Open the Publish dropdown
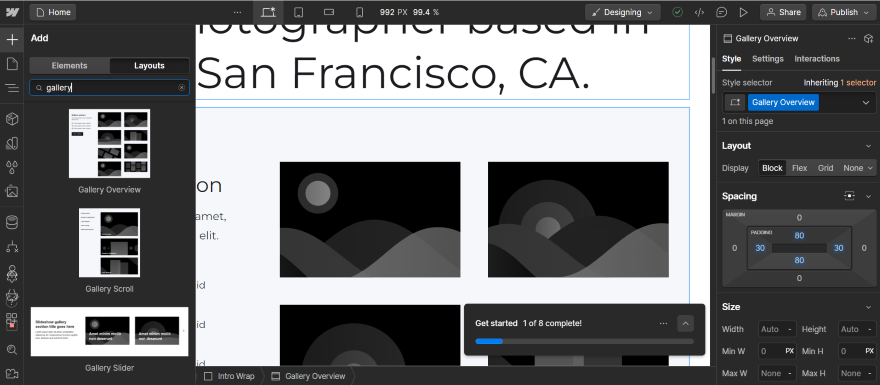This screenshot has height=385, width=880. coord(844,12)
